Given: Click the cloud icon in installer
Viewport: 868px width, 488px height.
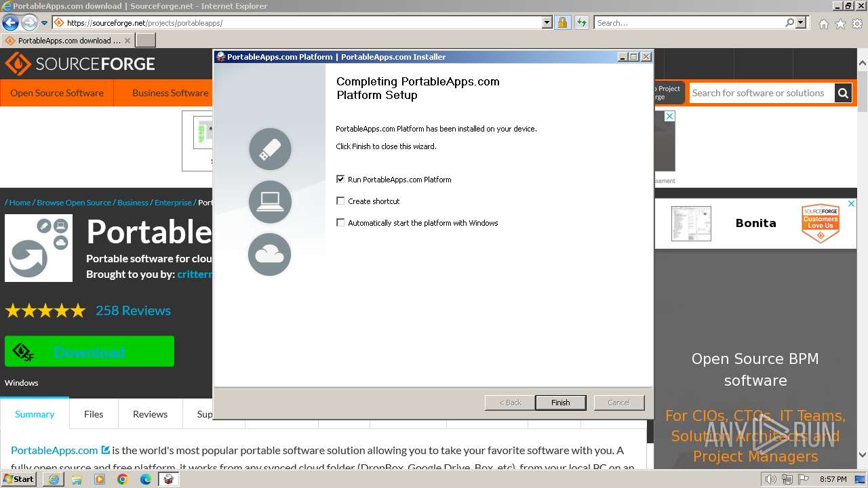Looking at the screenshot, I should coord(270,254).
